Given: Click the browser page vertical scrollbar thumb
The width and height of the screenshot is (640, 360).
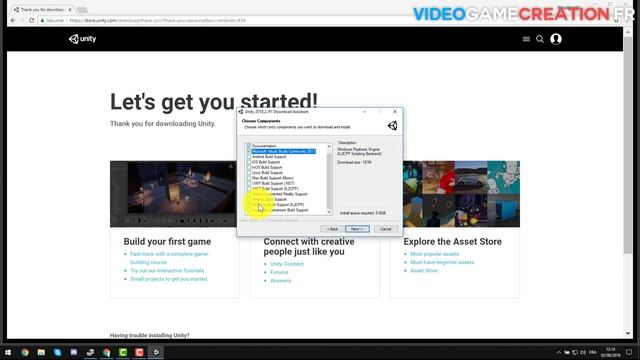Looking at the screenshot, I should coord(628,145).
